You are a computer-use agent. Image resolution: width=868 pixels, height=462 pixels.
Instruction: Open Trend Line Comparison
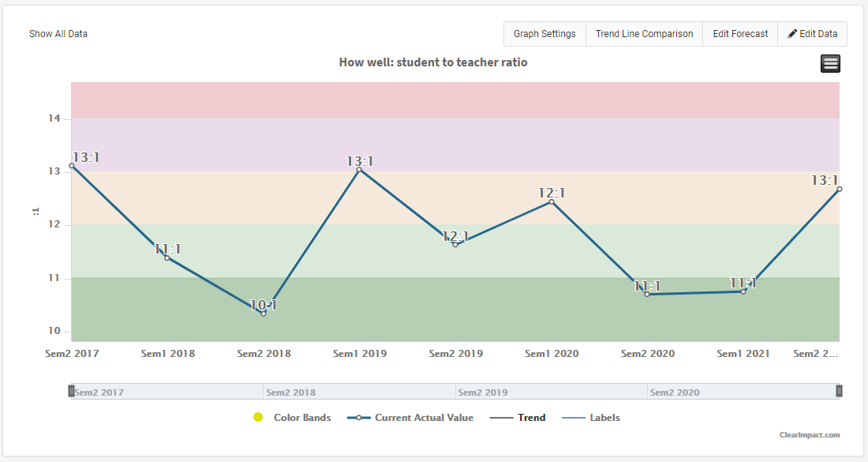[x=644, y=34]
